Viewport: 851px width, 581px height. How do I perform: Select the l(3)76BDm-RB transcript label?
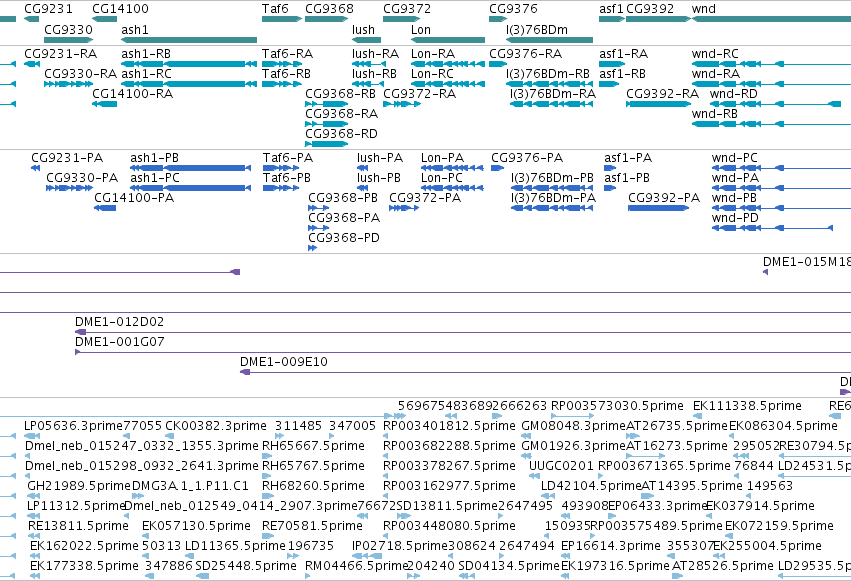[548, 73]
